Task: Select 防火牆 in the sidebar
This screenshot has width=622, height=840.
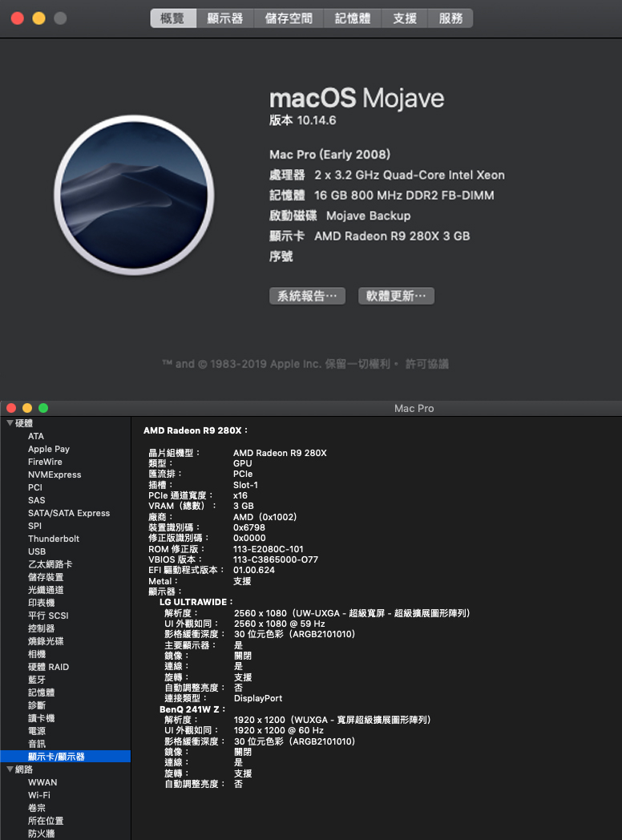Action: [x=41, y=834]
